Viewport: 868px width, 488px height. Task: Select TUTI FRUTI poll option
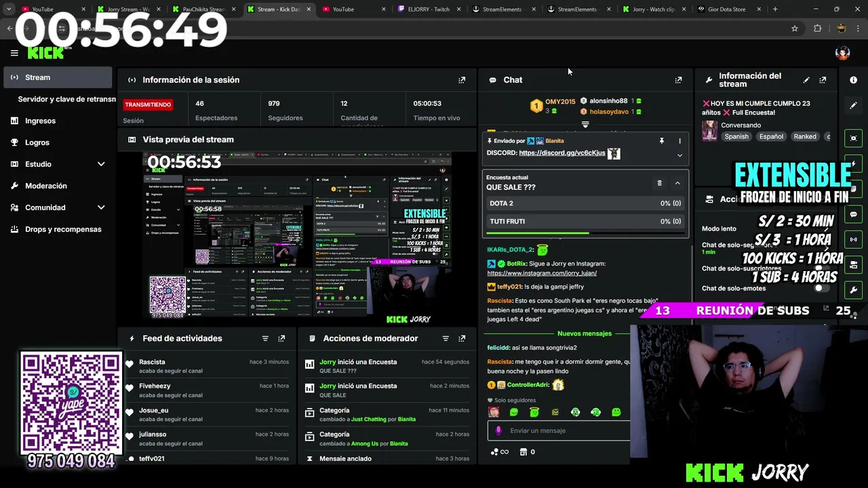tap(585, 221)
